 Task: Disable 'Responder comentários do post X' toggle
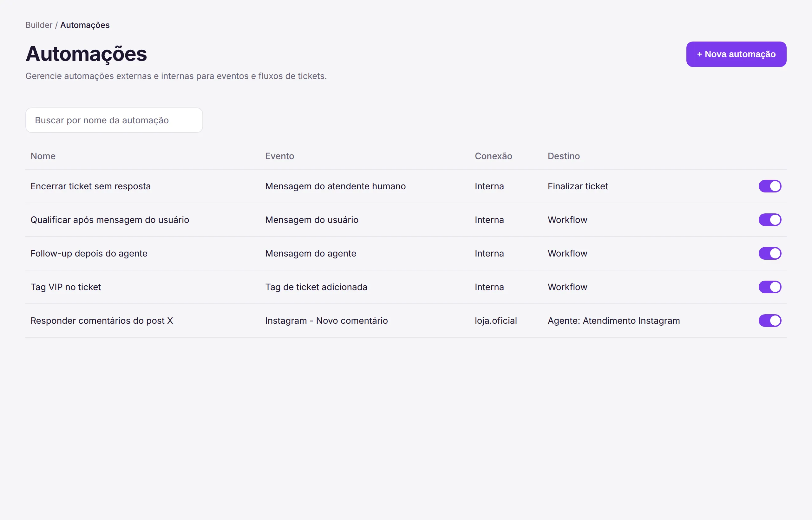pos(770,321)
